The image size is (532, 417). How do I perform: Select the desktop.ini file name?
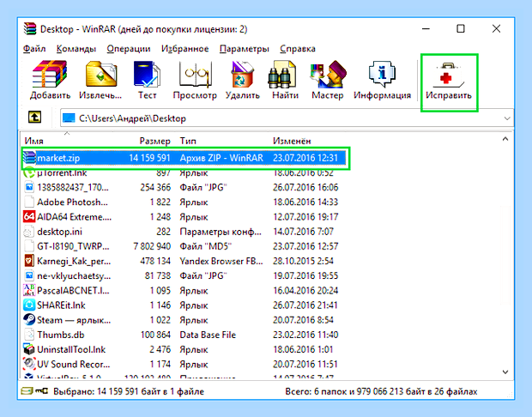click(x=60, y=232)
